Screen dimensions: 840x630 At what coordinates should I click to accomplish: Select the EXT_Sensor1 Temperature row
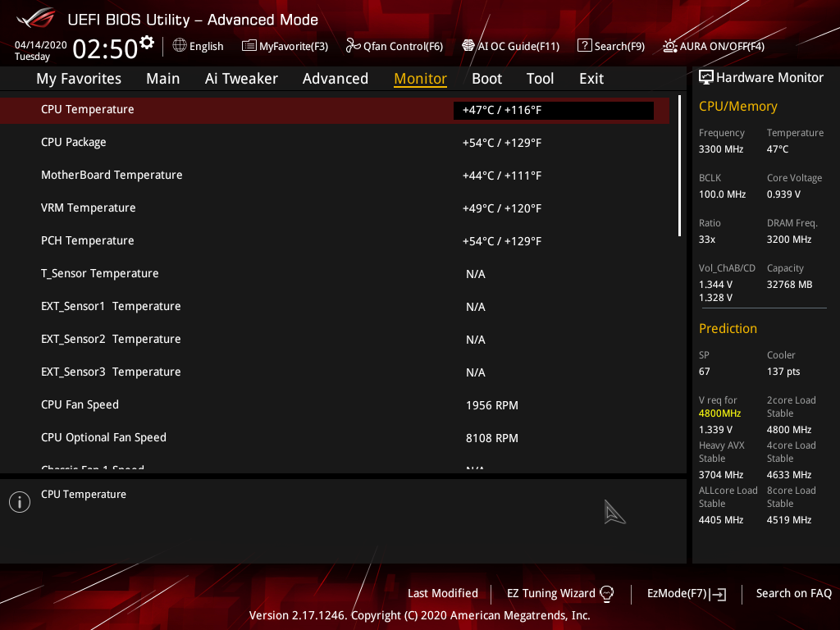pos(335,307)
